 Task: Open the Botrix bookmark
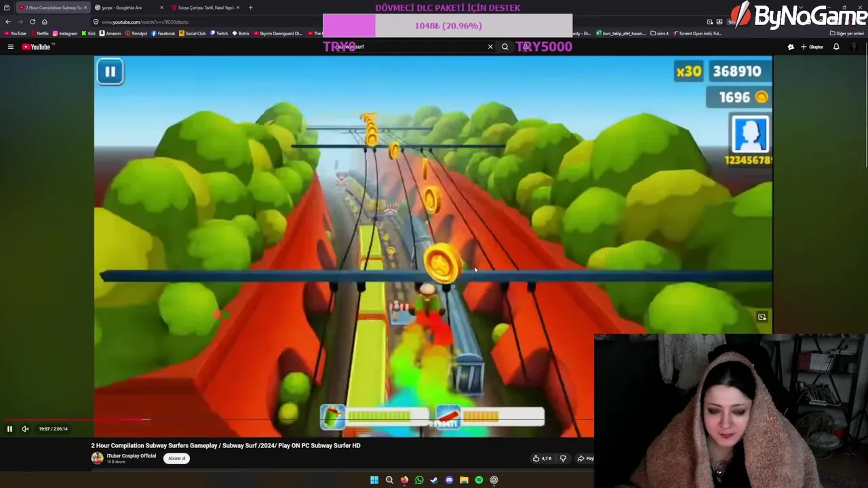click(x=241, y=33)
